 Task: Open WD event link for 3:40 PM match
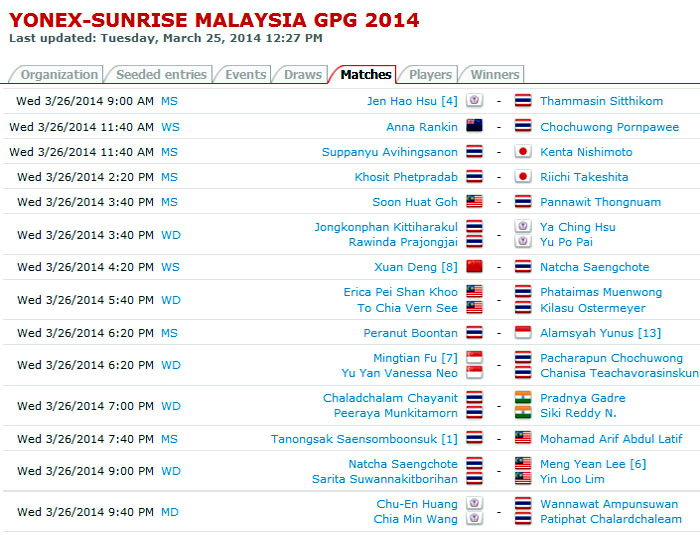(x=171, y=235)
